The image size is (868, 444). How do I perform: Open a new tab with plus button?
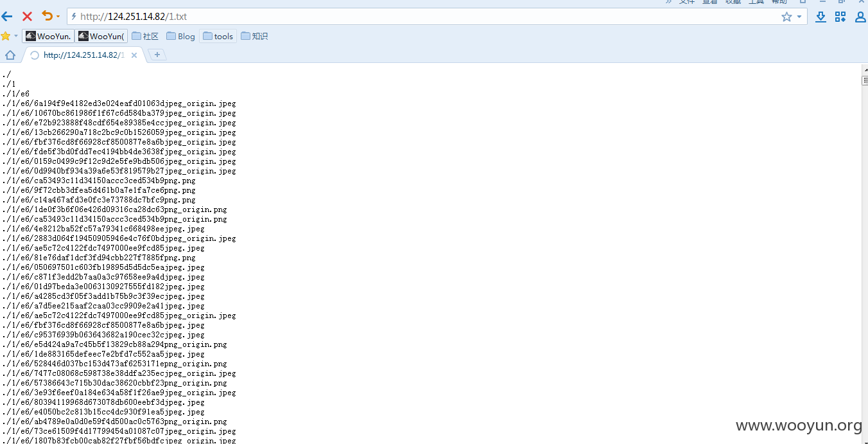[157, 55]
